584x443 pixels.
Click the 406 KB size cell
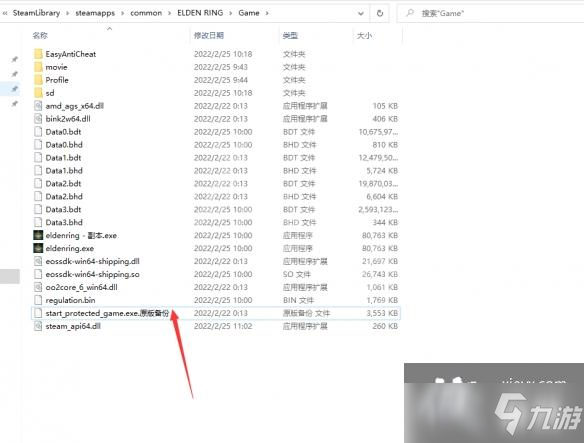point(385,119)
